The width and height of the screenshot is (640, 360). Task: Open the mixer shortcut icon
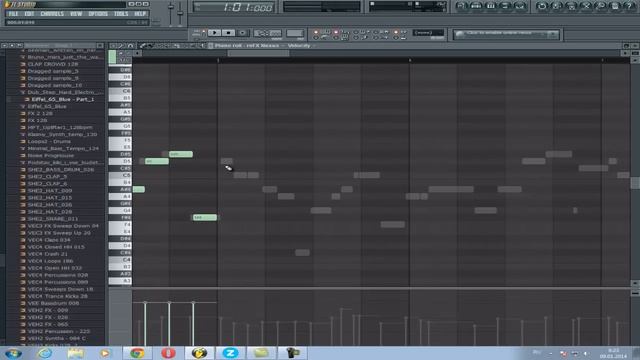pos(520,6)
